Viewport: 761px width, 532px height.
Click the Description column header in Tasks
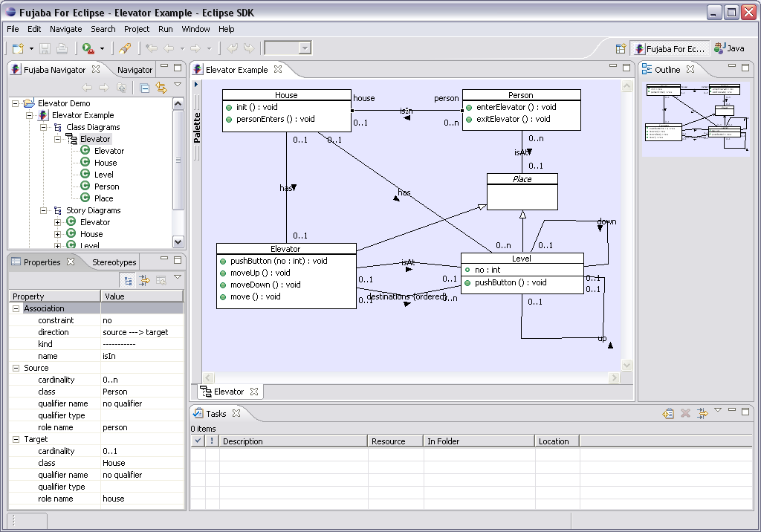[x=294, y=441]
